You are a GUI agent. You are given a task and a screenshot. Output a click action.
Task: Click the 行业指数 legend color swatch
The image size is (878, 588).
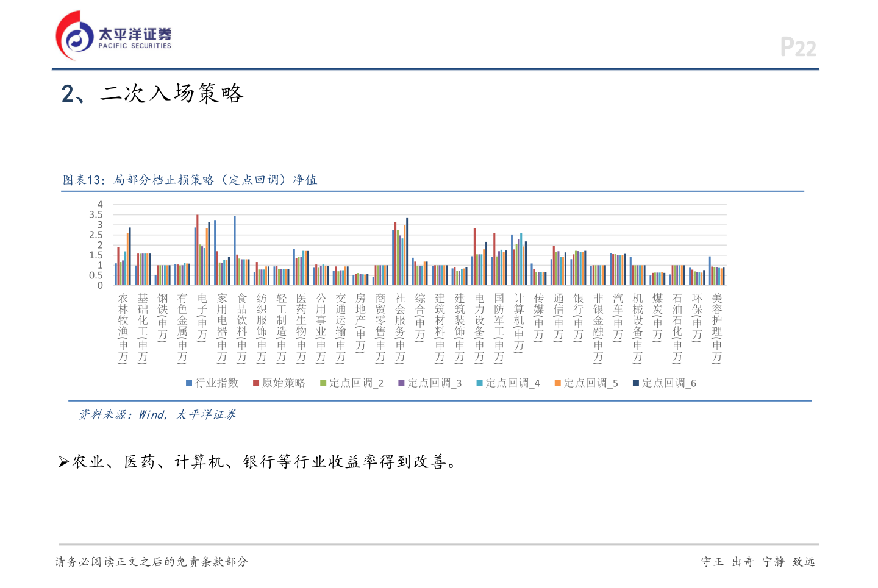click(x=189, y=383)
